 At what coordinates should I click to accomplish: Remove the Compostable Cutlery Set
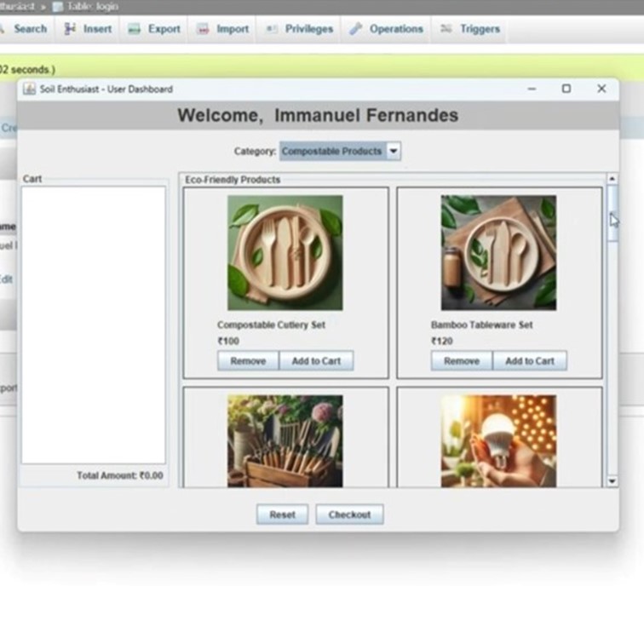pyautogui.click(x=248, y=361)
